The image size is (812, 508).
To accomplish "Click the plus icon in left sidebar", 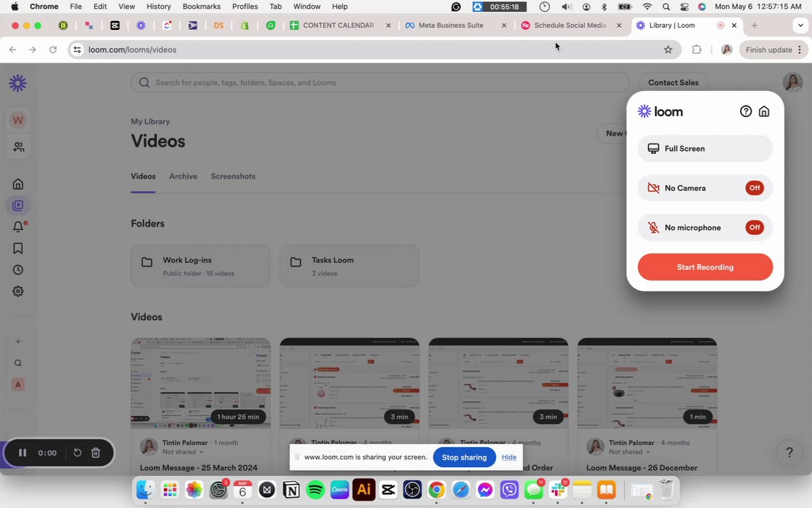I will 18,342.
